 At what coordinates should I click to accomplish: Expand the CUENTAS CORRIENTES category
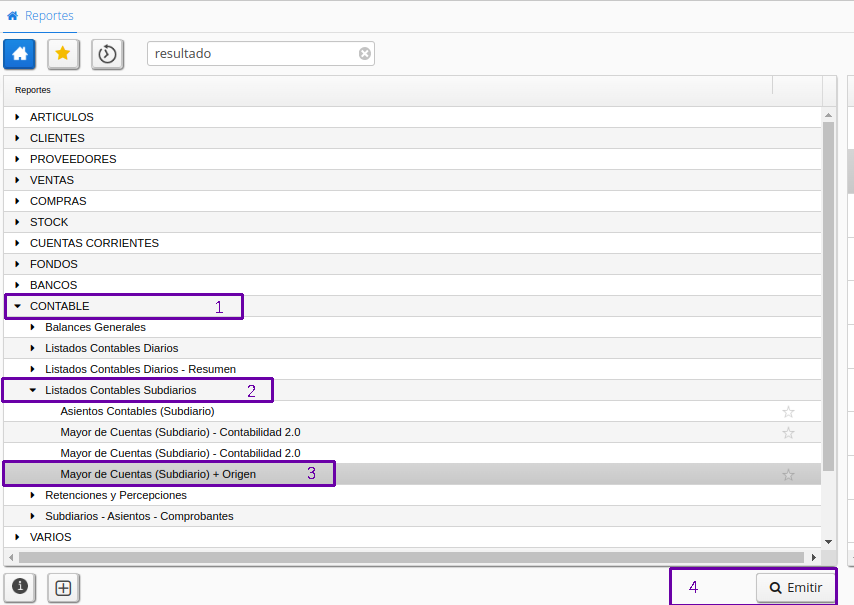17,243
